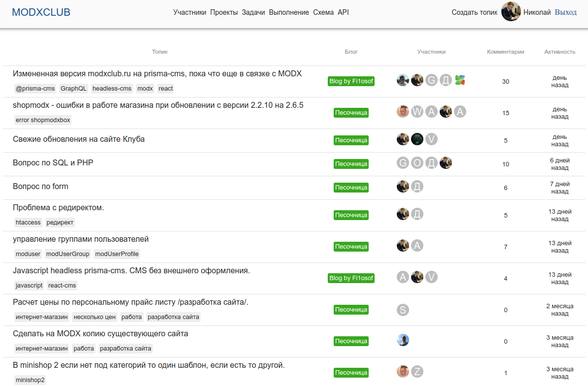588x386 pixels.
Task: Click the gray Д avatar in first topic row
Action: tap(446, 80)
